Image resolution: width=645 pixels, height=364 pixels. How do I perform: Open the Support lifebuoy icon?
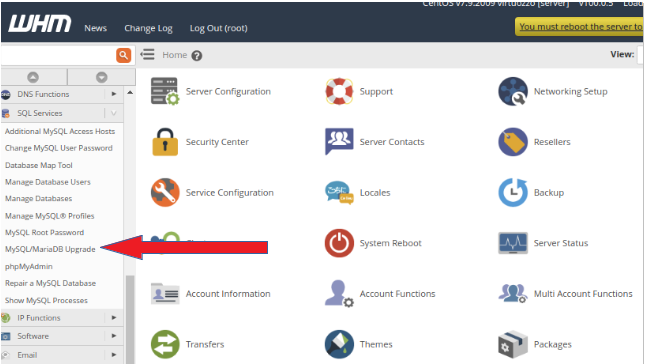(339, 91)
